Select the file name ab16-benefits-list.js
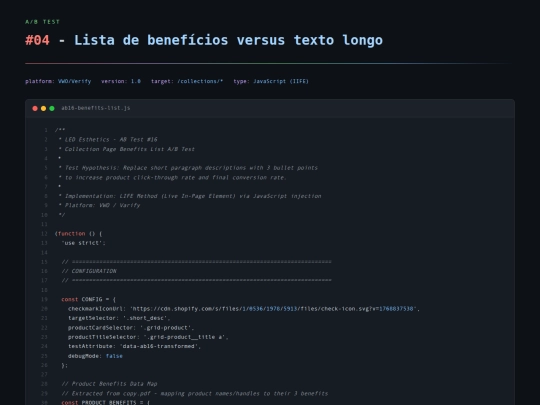540x405 pixels. (x=96, y=108)
